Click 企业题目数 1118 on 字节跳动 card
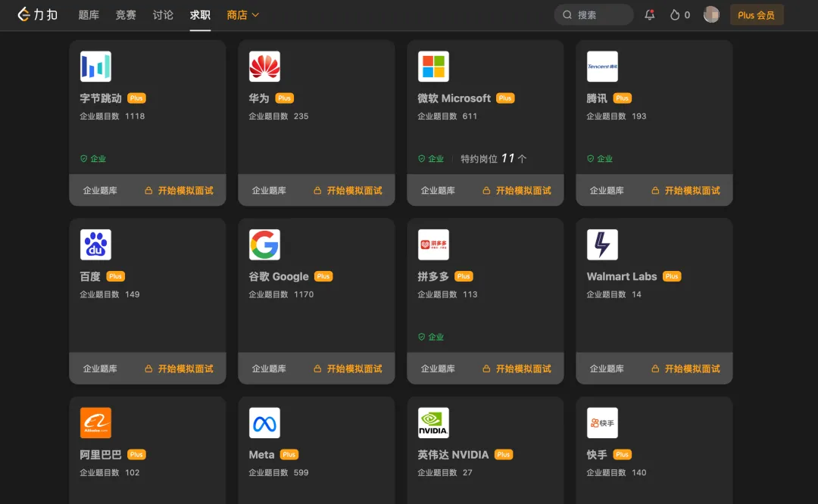The width and height of the screenshot is (818, 504). [112, 116]
